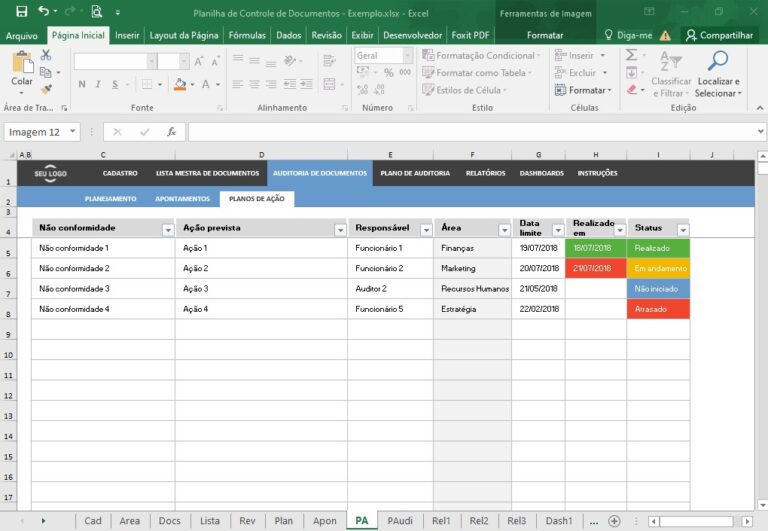Click the blue Não iniciado status cell
Viewport: 768px width, 531px height.
coord(658,289)
